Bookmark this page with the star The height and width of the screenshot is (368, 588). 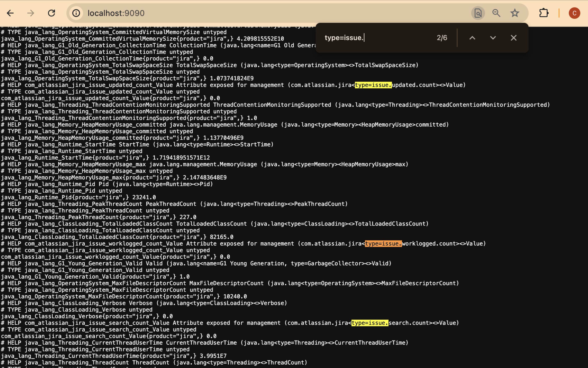(x=514, y=13)
